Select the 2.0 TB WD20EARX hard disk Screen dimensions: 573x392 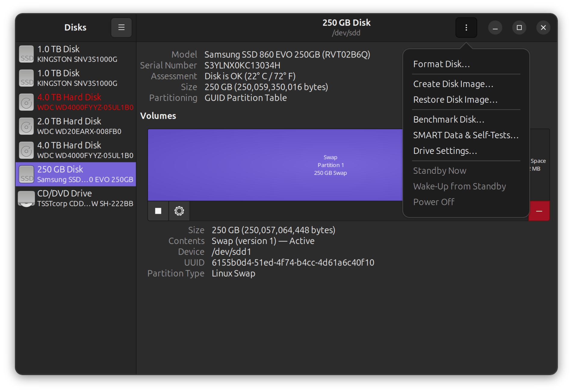point(76,126)
